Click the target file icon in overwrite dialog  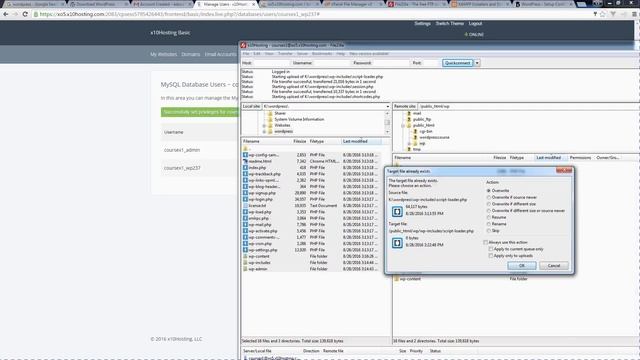tap(397, 243)
